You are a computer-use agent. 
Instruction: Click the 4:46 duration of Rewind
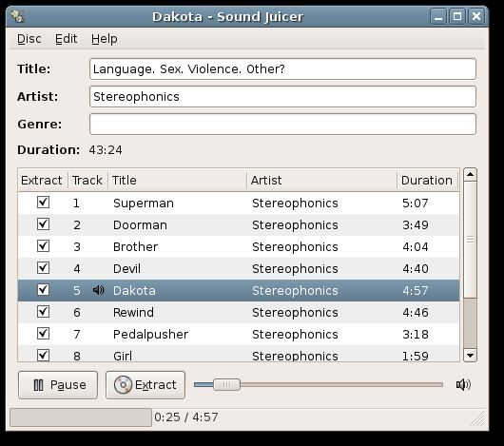click(x=415, y=312)
